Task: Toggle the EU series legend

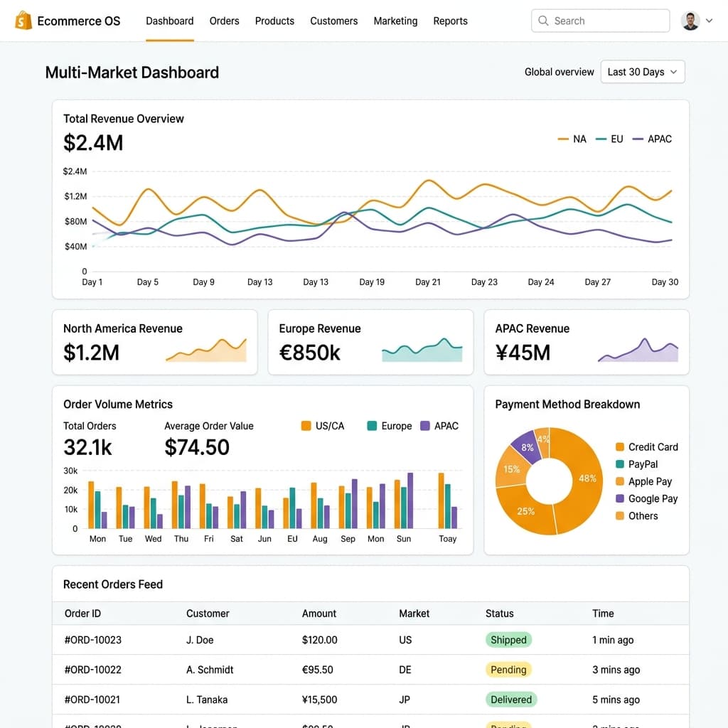Action: [x=609, y=139]
